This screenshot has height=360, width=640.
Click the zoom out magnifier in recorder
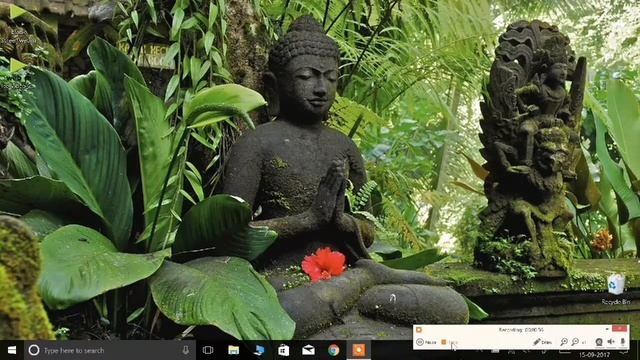[575, 342]
